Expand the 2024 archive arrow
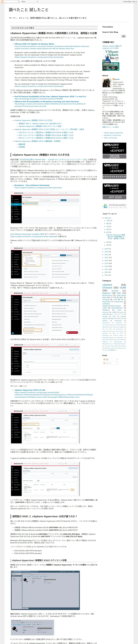This screenshot has width=138, height=644. tap(103, 249)
